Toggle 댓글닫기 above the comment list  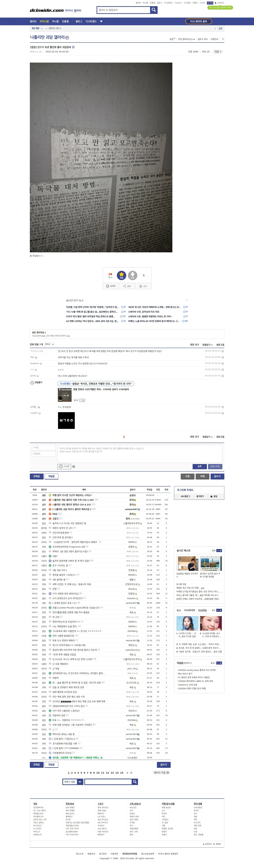tap(207, 345)
